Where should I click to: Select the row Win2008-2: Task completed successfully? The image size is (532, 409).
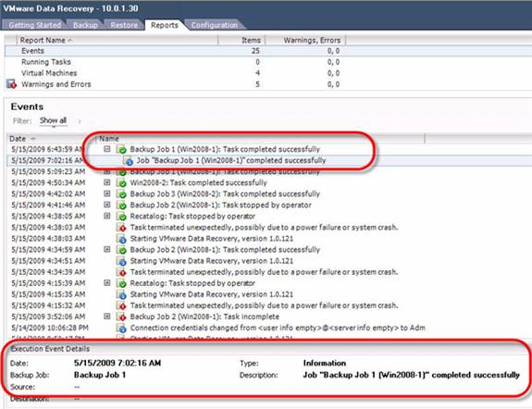pyautogui.click(x=268, y=182)
